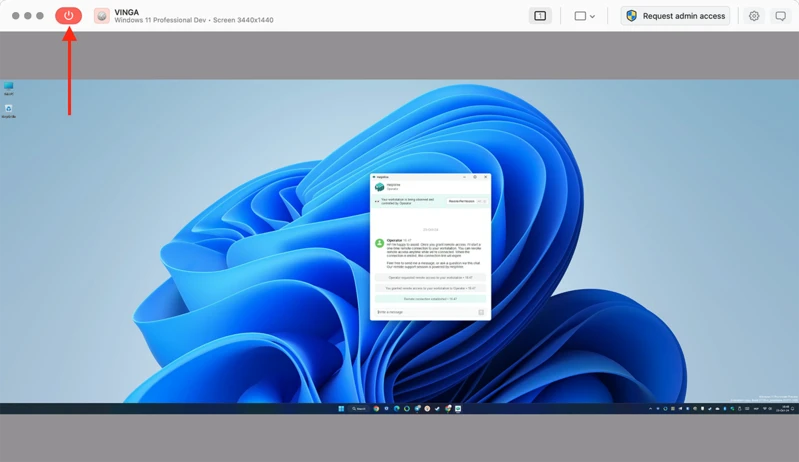Select This PC desktop icon
This screenshot has width=799, height=462.
pyautogui.click(x=9, y=89)
